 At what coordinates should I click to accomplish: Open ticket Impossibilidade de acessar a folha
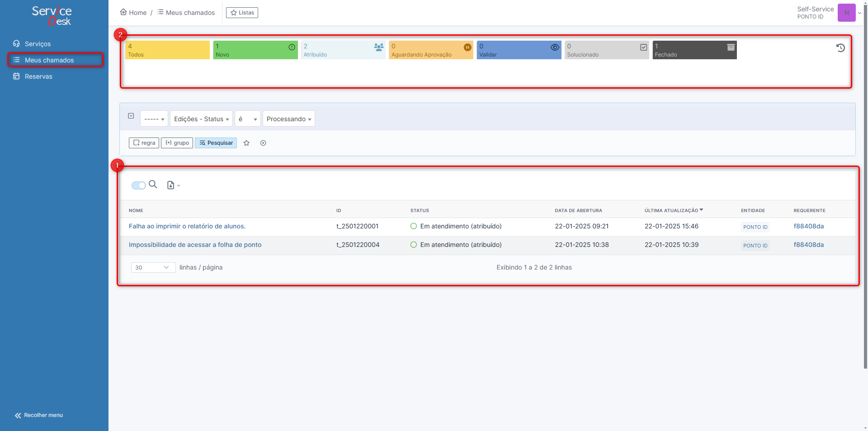point(195,245)
